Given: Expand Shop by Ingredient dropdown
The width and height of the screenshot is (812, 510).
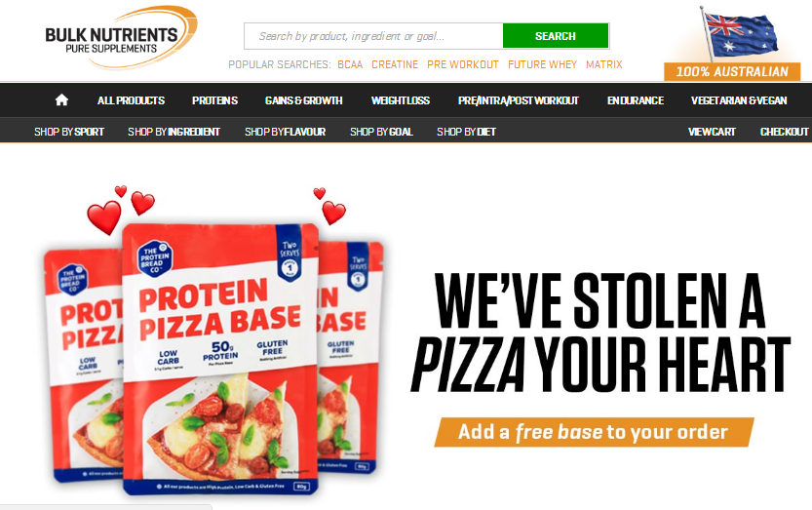Looking at the screenshot, I should [x=174, y=132].
